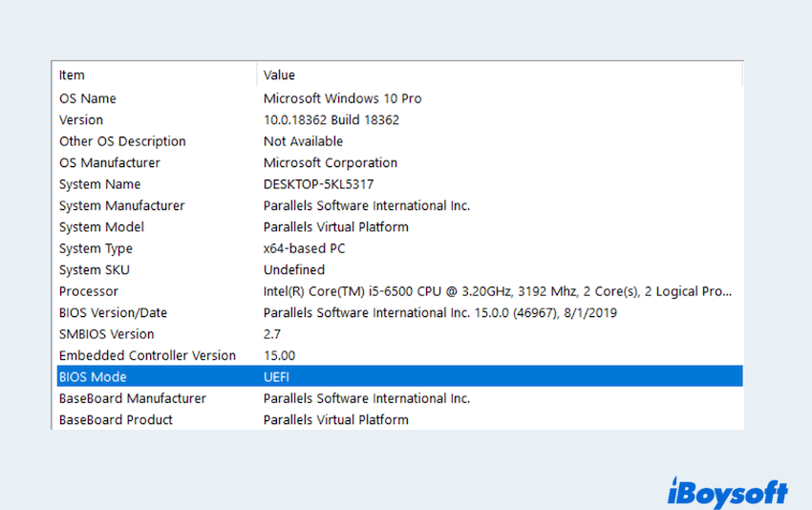Select the System Model row label
The image size is (812, 510).
coord(101,227)
